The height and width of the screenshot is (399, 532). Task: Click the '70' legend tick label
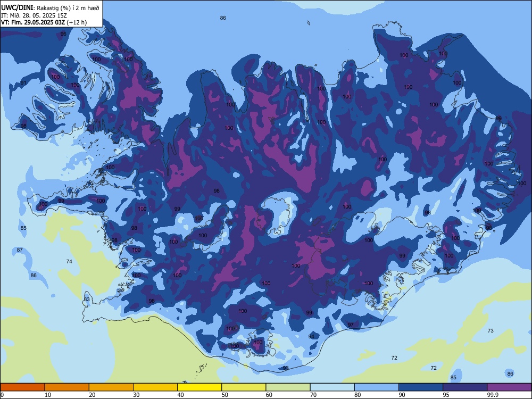click(x=313, y=395)
